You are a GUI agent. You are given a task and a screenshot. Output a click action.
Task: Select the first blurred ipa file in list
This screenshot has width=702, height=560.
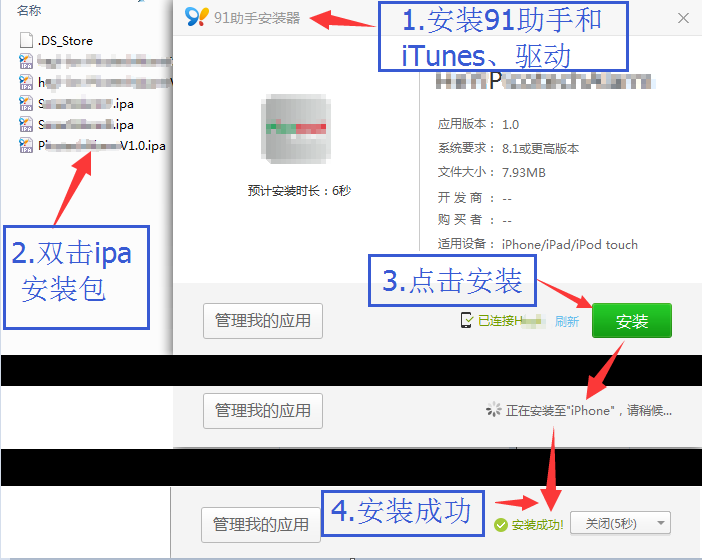tap(95, 61)
